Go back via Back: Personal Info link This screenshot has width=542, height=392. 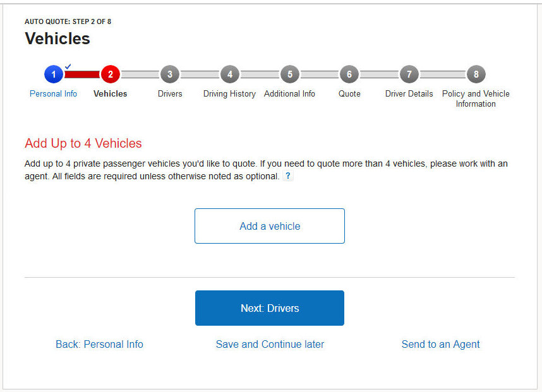point(99,344)
